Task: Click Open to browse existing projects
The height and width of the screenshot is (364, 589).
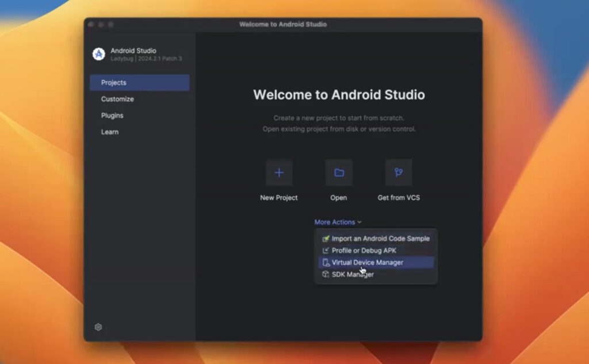Action: point(339,197)
